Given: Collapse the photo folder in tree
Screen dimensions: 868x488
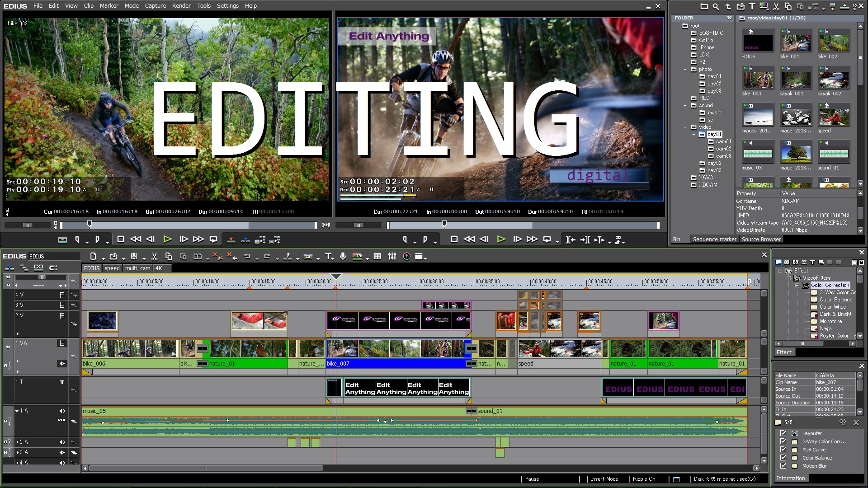Looking at the screenshot, I should [x=685, y=69].
